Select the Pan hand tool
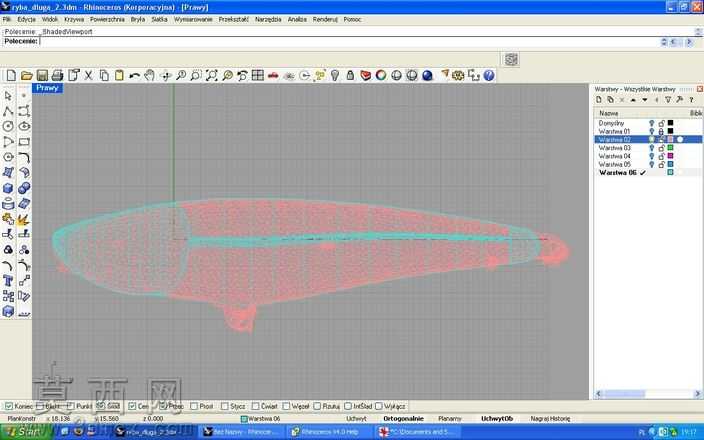 (150, 75)
